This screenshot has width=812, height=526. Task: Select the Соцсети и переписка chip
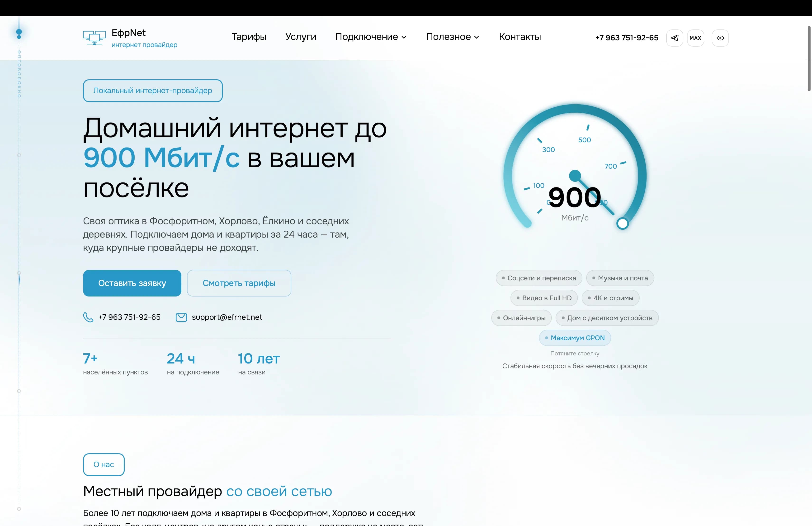tap(539, 278)
